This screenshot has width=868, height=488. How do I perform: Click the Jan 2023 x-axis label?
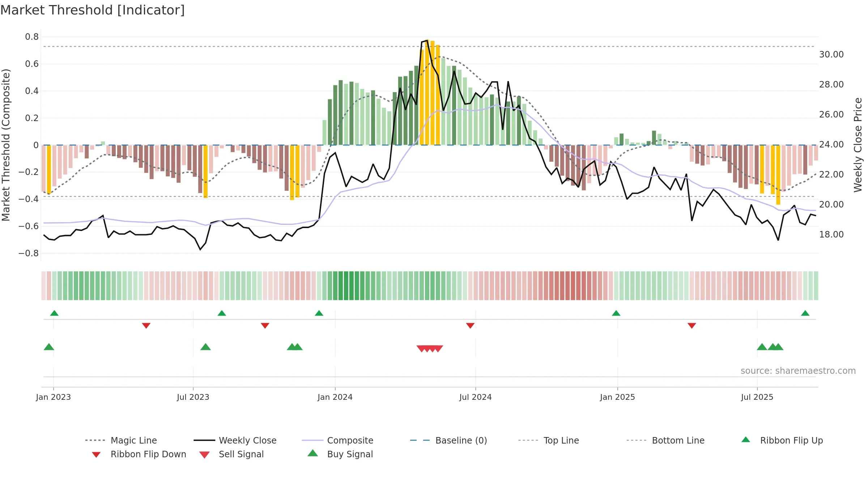(54, 397)
